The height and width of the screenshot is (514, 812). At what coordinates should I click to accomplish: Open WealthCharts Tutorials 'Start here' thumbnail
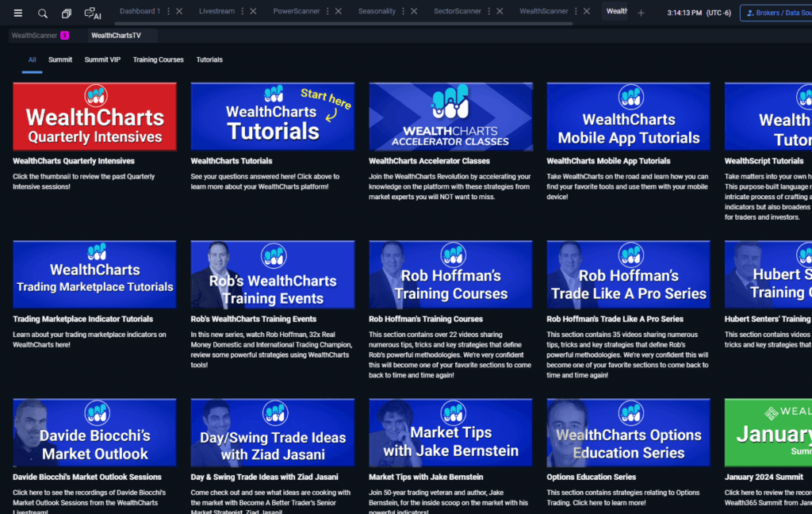point(273,117)
